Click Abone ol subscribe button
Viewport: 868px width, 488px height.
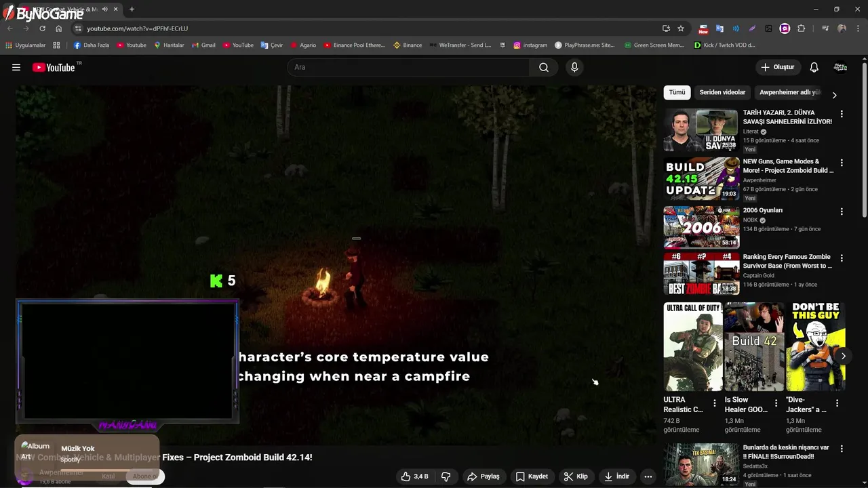click(x=145, y=476)
